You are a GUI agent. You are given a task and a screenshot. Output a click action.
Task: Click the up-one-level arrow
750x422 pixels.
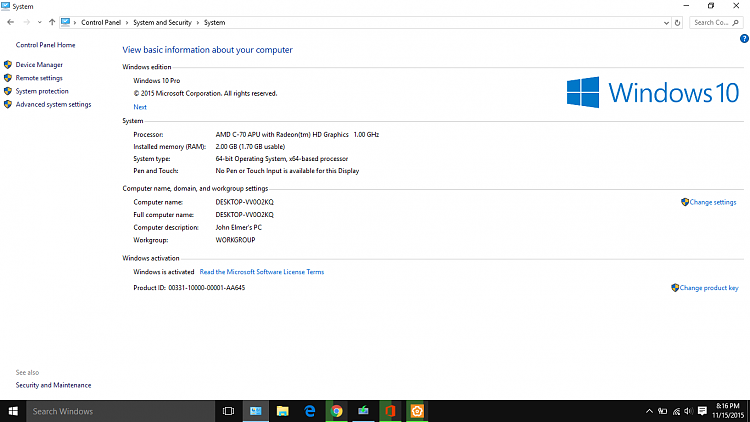click(52, 22)
